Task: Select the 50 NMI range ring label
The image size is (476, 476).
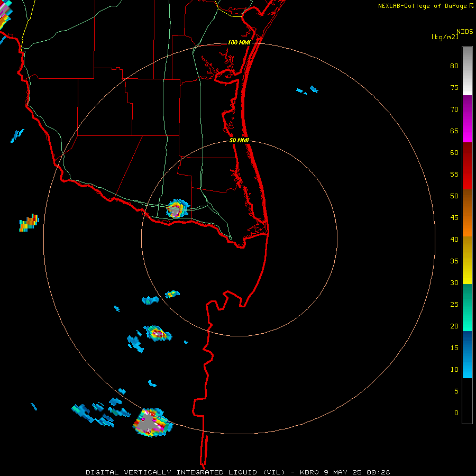Action: (x=239, y=140)
